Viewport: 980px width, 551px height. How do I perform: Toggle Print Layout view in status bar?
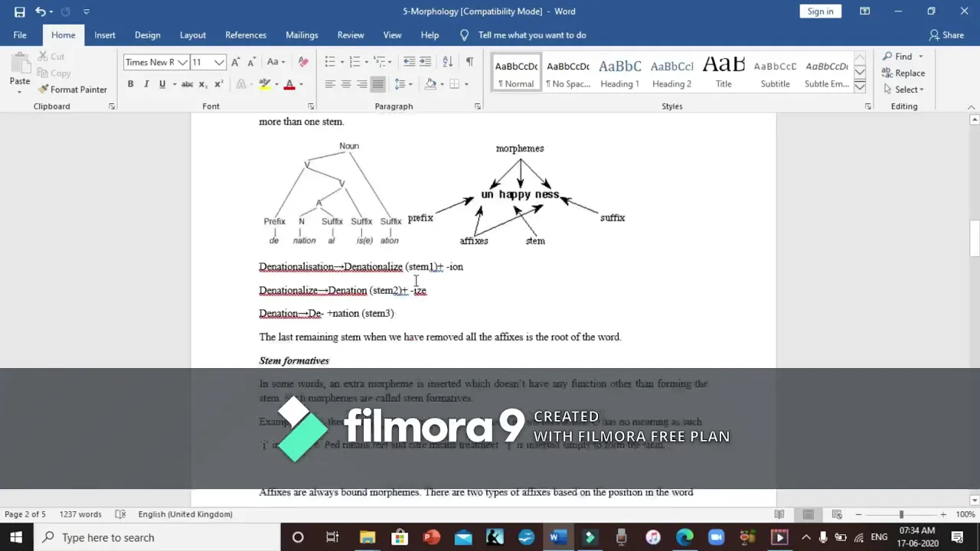(808, 514)
